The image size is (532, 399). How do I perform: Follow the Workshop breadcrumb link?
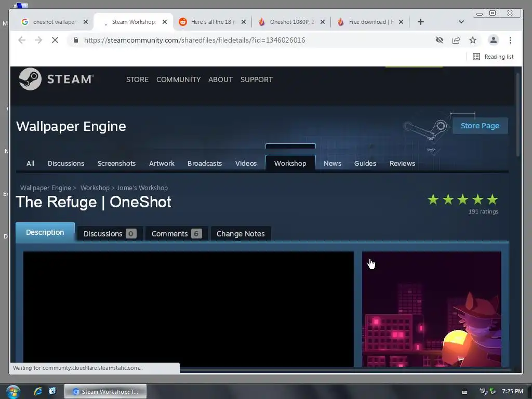click(x=95, y=188)
